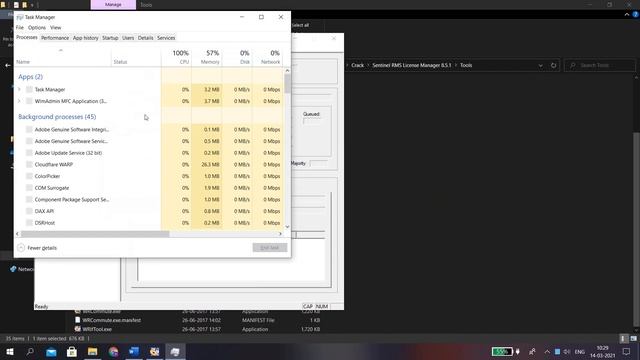The width and height of the screenshot is (640, 360).
Task: Collapse view with Fewer details
Action: click(x=37, y=248)
